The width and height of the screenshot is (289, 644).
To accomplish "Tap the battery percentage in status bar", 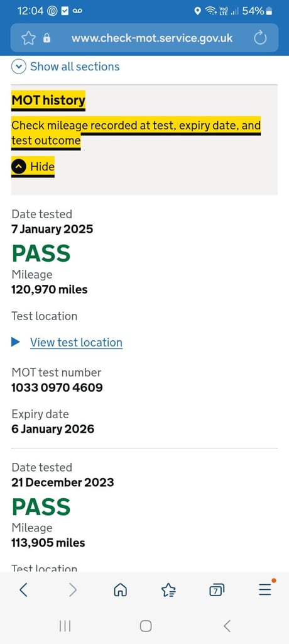I will click(253, 11).
